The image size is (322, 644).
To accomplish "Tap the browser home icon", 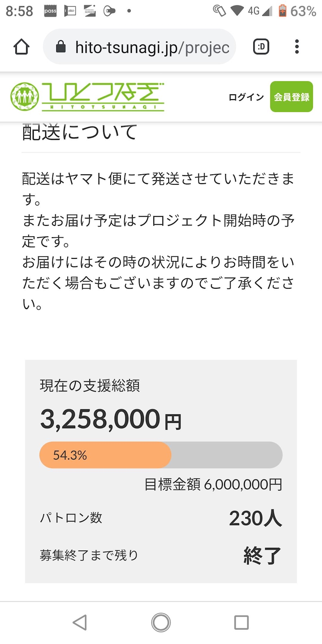I will point(21,47).
